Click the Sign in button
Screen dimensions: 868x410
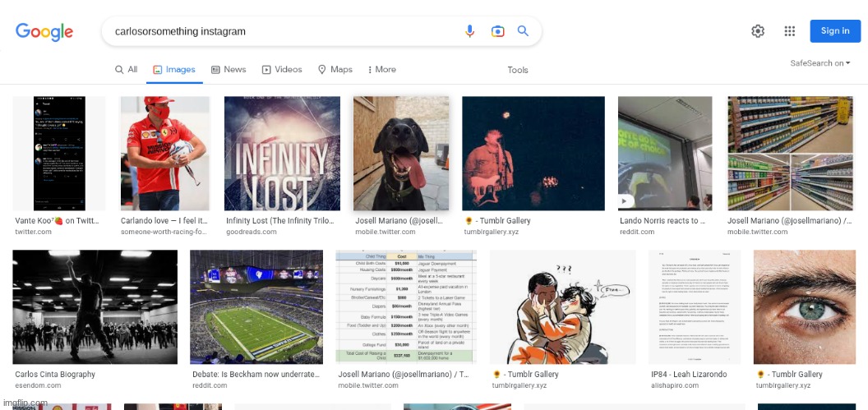coord(835,31)
